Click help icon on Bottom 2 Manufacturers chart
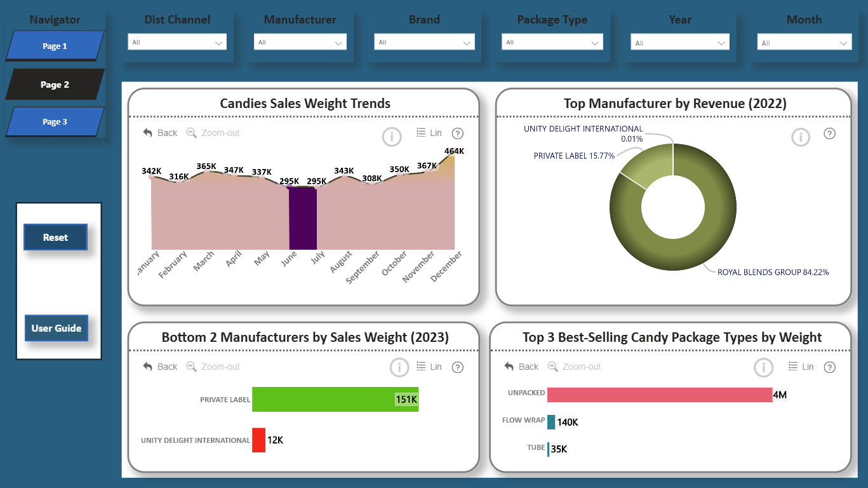 pos(457,367)
